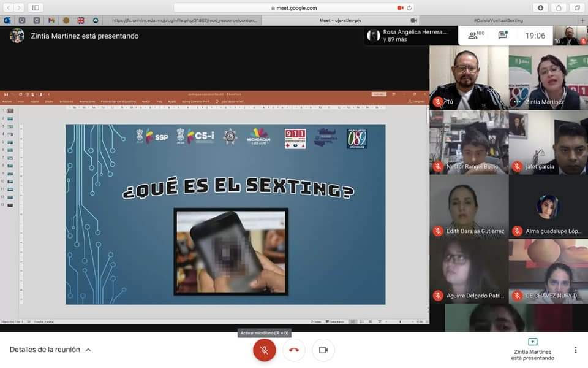Viewport: 588px width, 368px height.
Task: Expand Detalles de la reunión chevron
Action: pyautogui.click(x=88, y=350)
